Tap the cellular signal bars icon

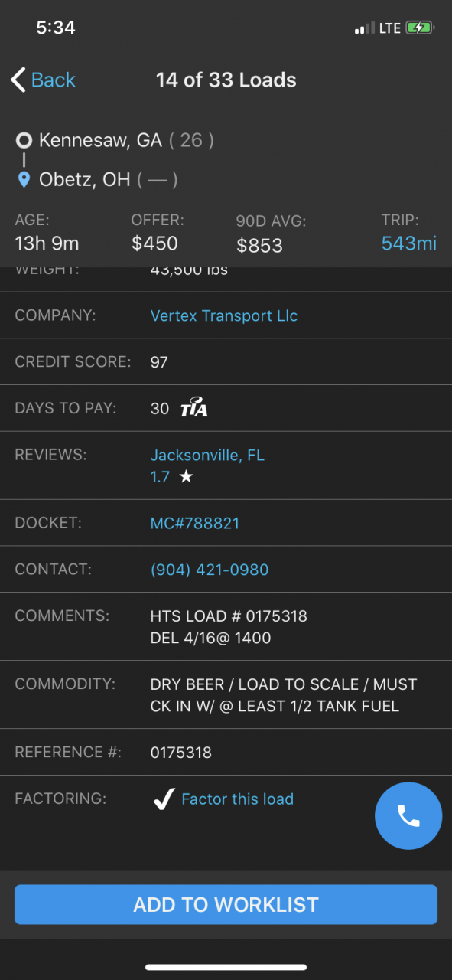364,29
